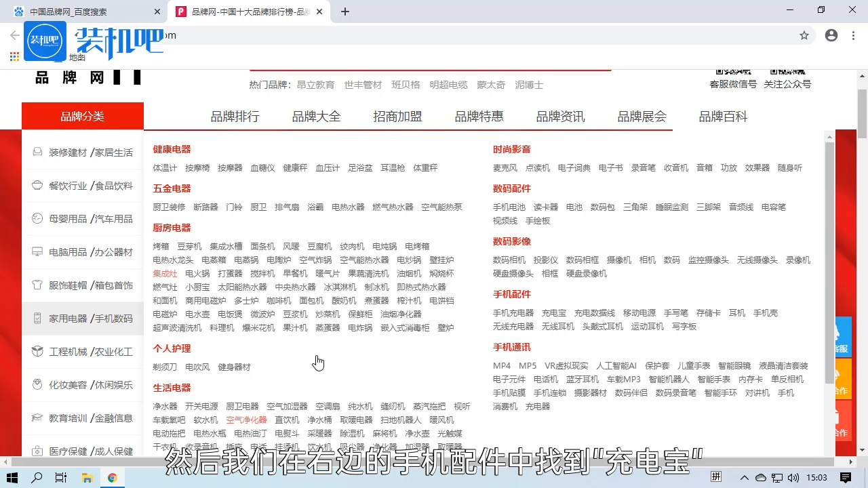Open the 品牌百科 navigation menu item
The height and width of the screenshot is (488, 868).
point(722,116)
